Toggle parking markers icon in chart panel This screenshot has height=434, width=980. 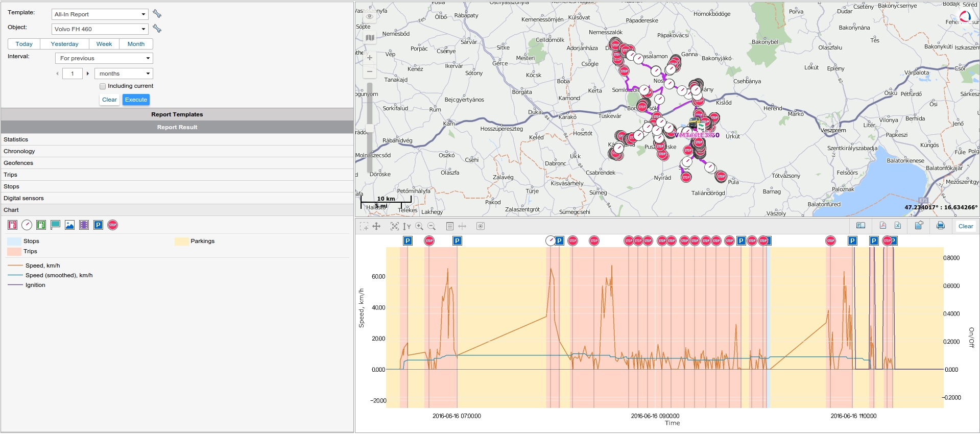point(99,225)
